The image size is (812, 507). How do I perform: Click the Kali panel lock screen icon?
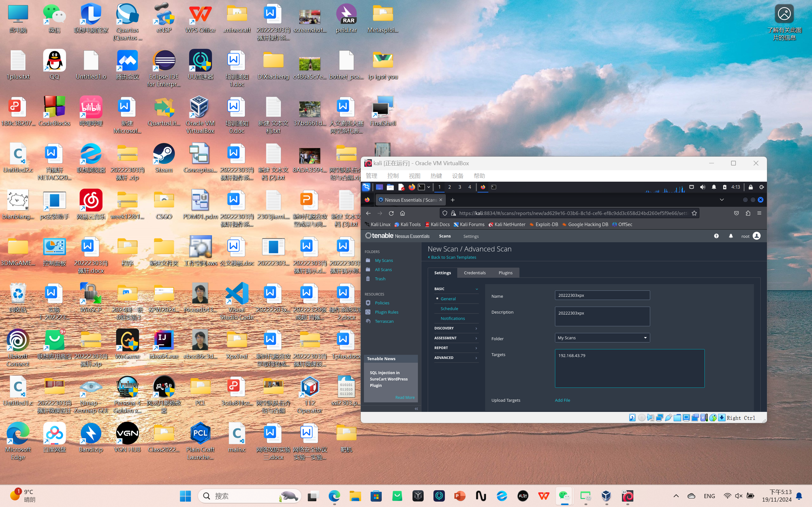coord(751,187)
